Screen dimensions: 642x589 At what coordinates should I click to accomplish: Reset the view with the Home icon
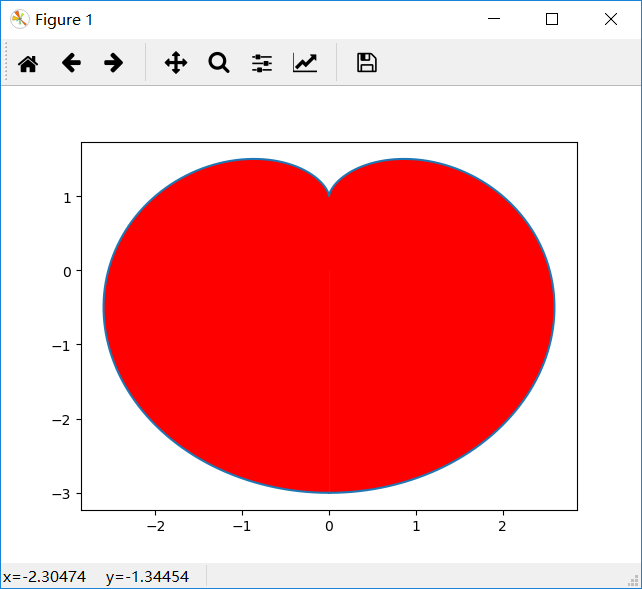(x=28, y=63)
